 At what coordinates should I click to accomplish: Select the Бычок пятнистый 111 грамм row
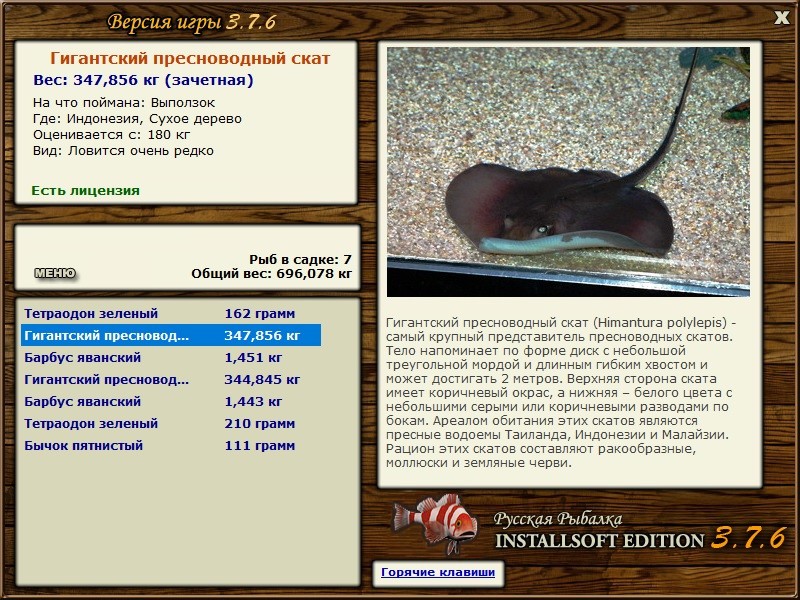(171, 445)
